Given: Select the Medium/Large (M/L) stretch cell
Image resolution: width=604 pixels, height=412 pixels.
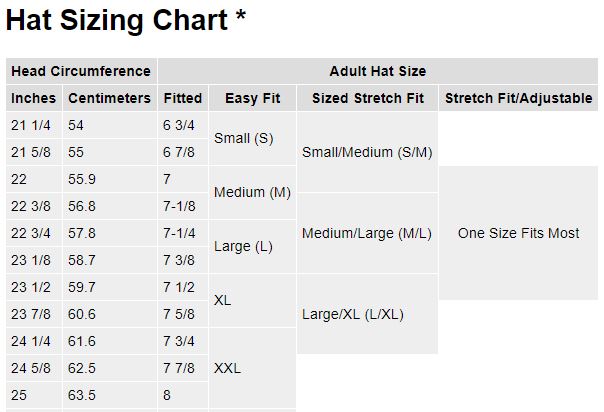Looking at the screenshot, I should tap(366, 233).
